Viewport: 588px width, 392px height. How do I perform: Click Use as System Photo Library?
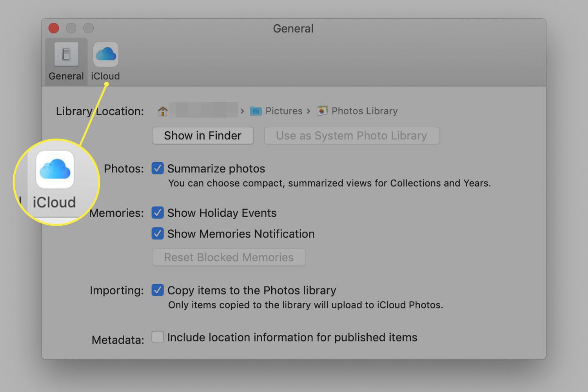352,136
